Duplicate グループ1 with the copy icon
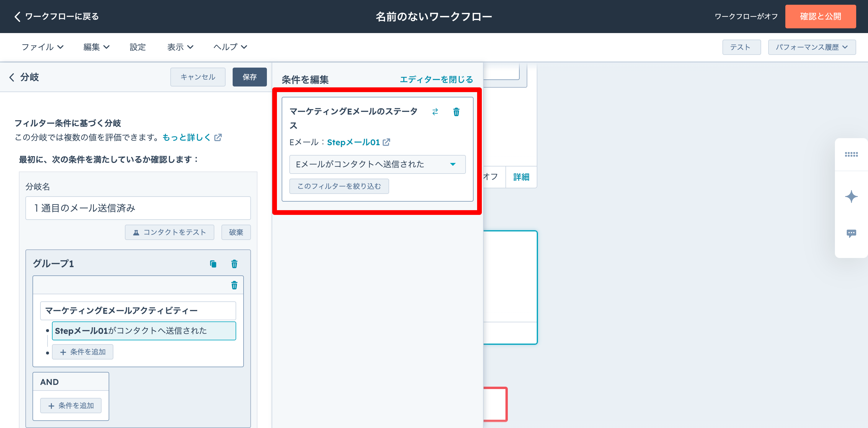 [213, 264]
